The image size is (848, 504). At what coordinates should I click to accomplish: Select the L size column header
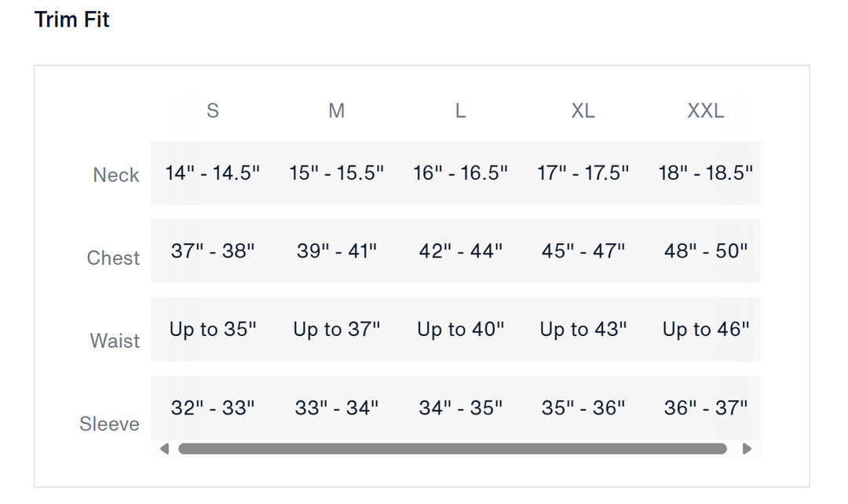(460, 111)
